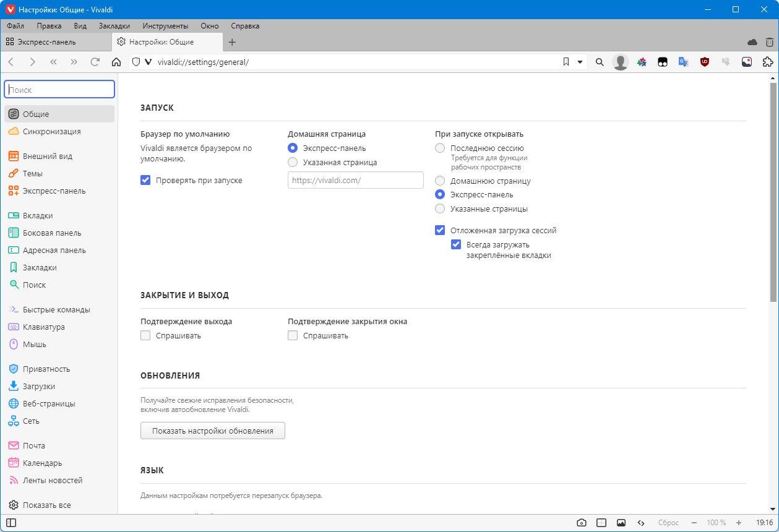Viewport: 779px width, 532px height.
Task: Click the capture page camera icon
Action: pyautogui.click(x=581, y=523)
